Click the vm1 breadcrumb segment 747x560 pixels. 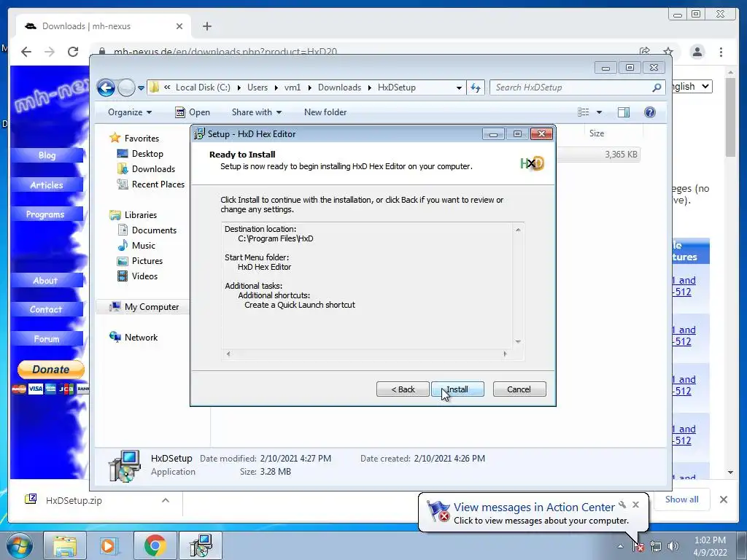click(x=293, y=87)
